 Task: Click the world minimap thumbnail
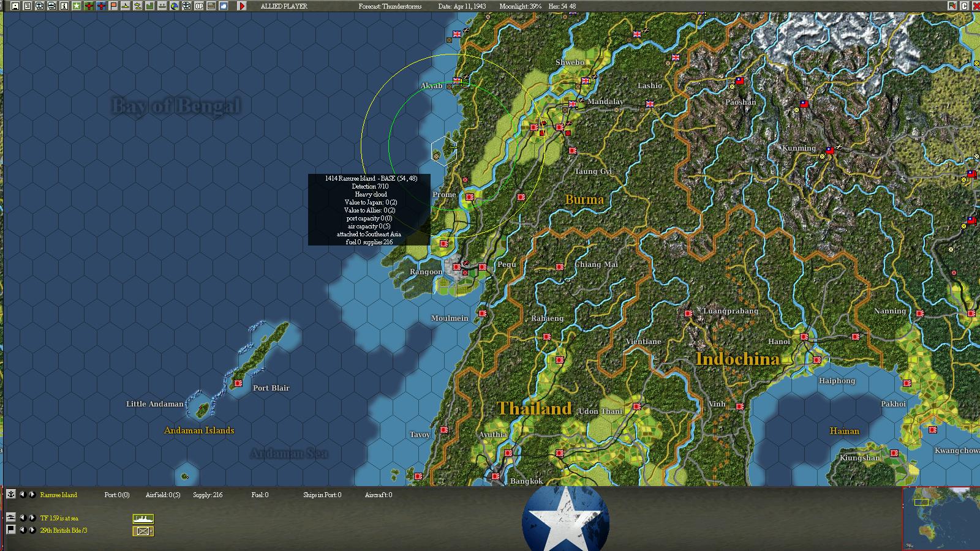click(x=941, y=519)
